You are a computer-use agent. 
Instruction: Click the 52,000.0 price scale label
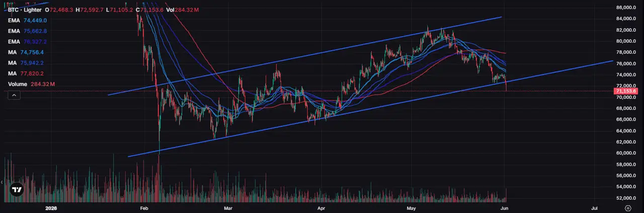coord(626,197)
